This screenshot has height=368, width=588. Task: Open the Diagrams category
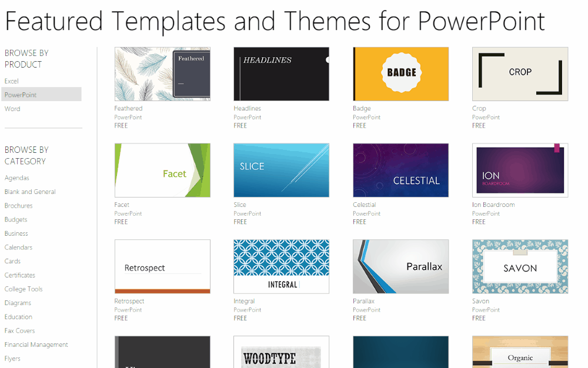(18, 303)
